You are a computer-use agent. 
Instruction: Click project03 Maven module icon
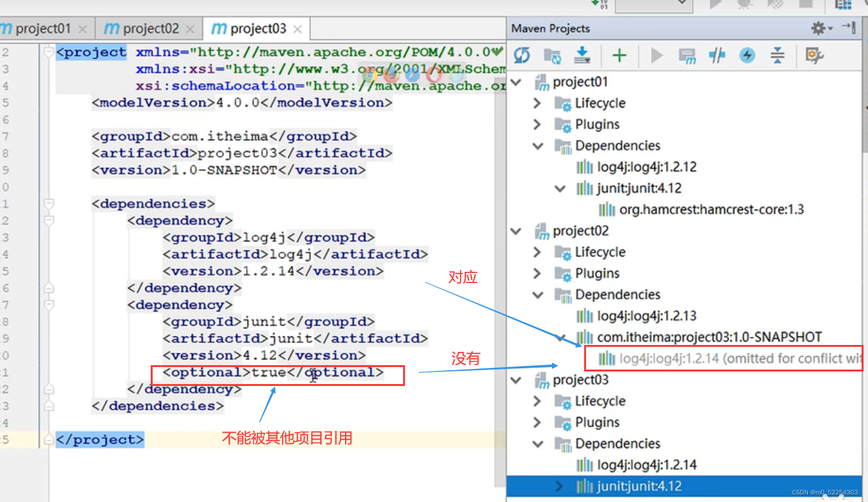[542, 380]
